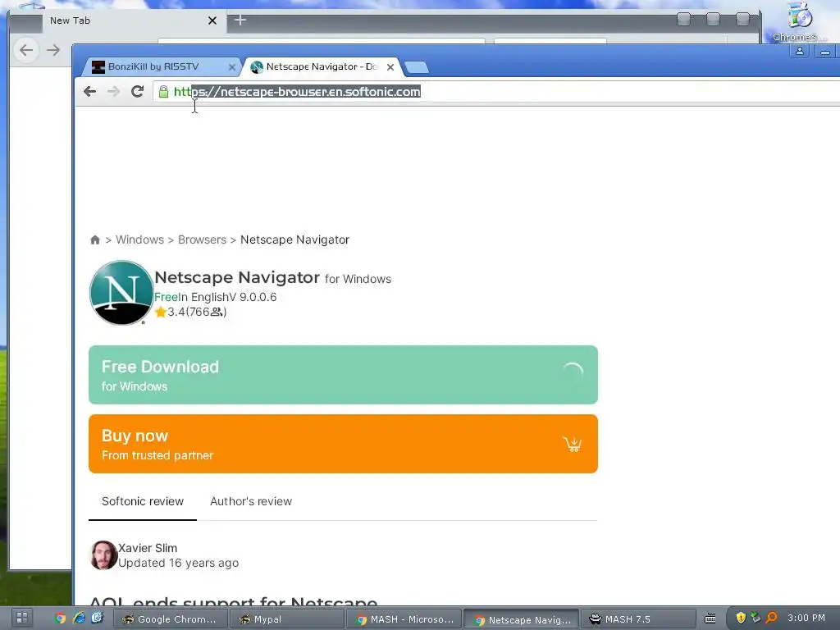Click the V 9.0.0.6 version text

(253, 297)
